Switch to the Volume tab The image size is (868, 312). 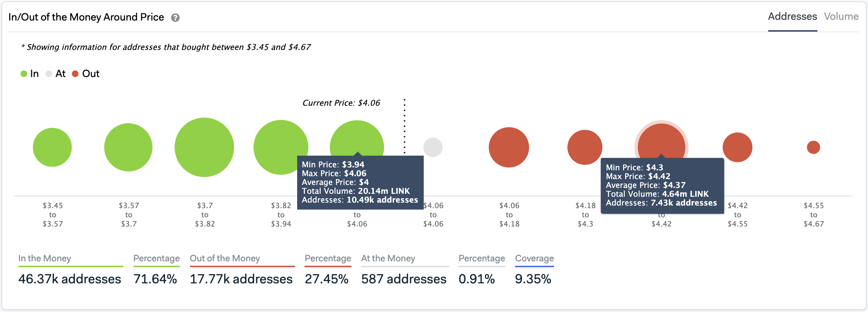[841, 17]
